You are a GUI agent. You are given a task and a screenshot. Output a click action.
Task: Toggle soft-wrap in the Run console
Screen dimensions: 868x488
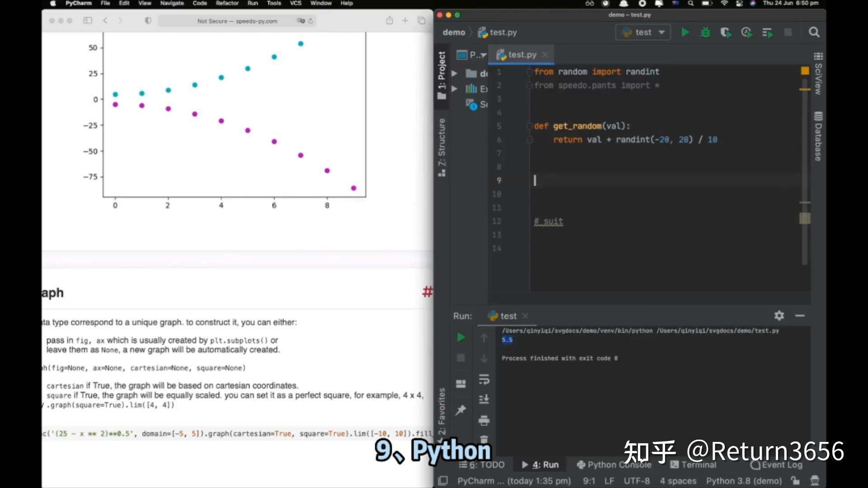pos(484,380)
